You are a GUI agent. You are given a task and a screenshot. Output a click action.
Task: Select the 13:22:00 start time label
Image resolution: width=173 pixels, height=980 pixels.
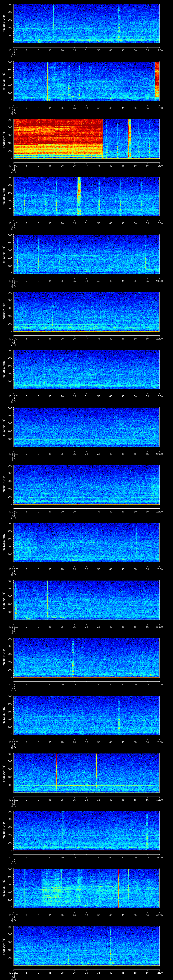click(13, 396)
